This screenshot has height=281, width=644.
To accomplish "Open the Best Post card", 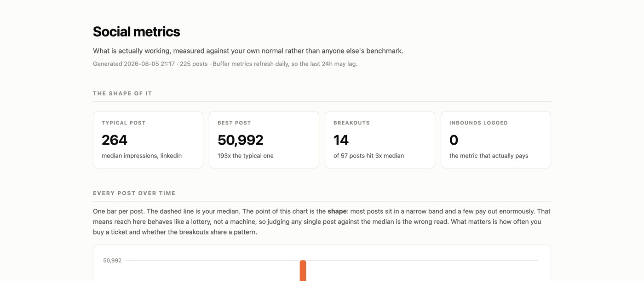I will coord(264,140).
